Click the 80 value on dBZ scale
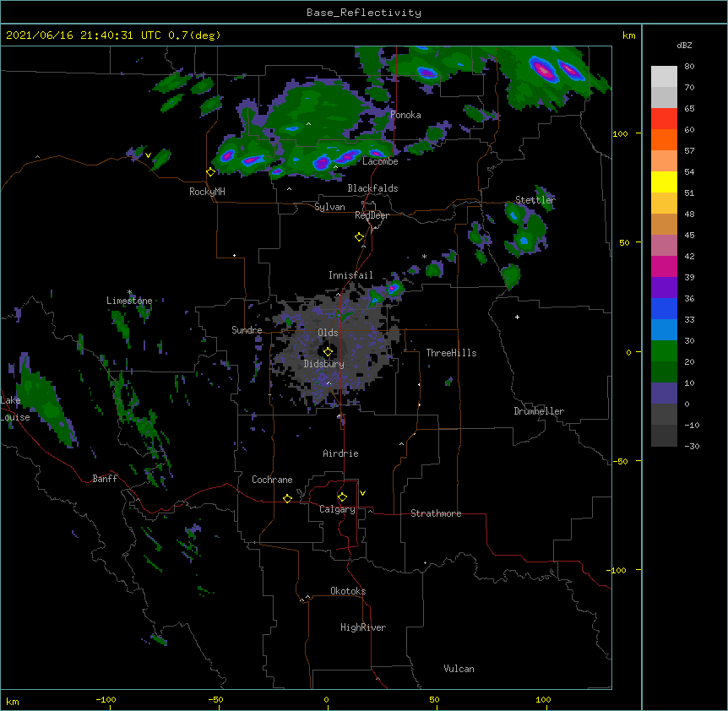 click(689, 67)
